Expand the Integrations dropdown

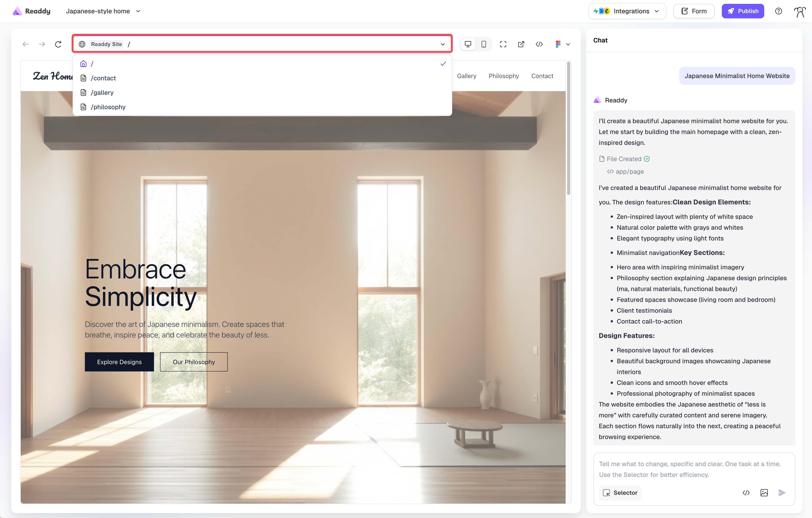(626, 11)
